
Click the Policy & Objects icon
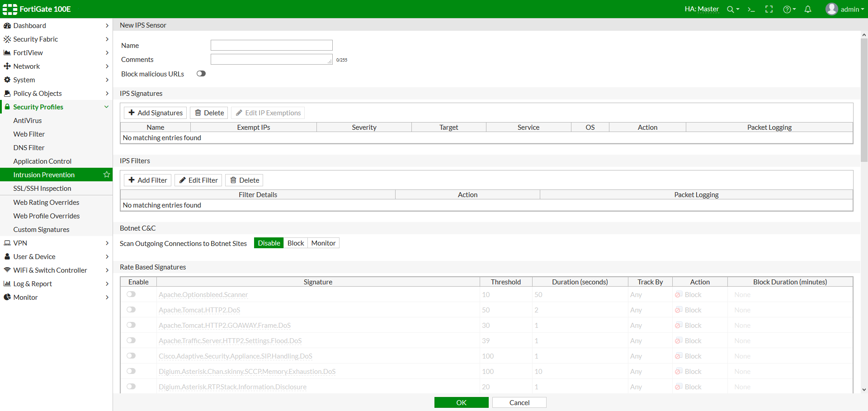[7, 94]
